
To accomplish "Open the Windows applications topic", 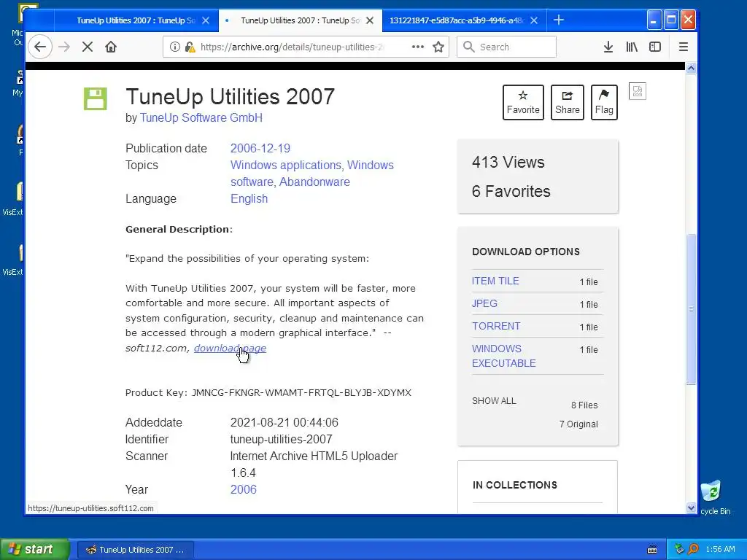I will 286,166.
